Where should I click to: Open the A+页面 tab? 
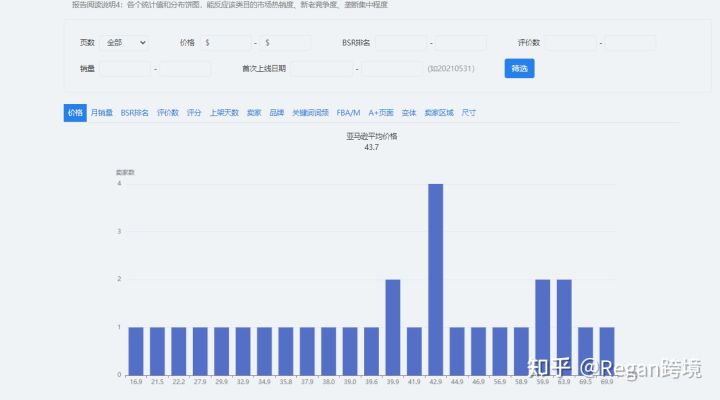click(x=381, y=113)
